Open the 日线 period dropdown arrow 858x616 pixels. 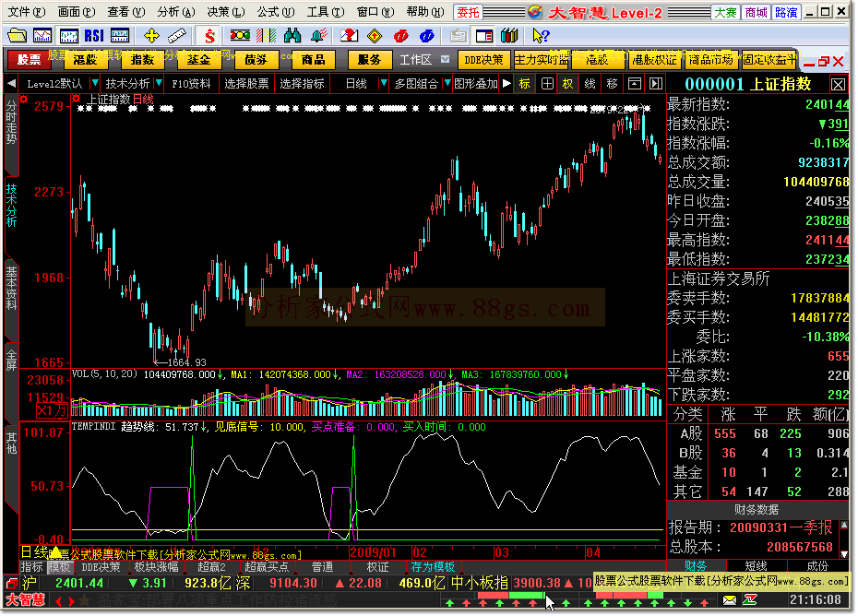click(x=384, y=83)
